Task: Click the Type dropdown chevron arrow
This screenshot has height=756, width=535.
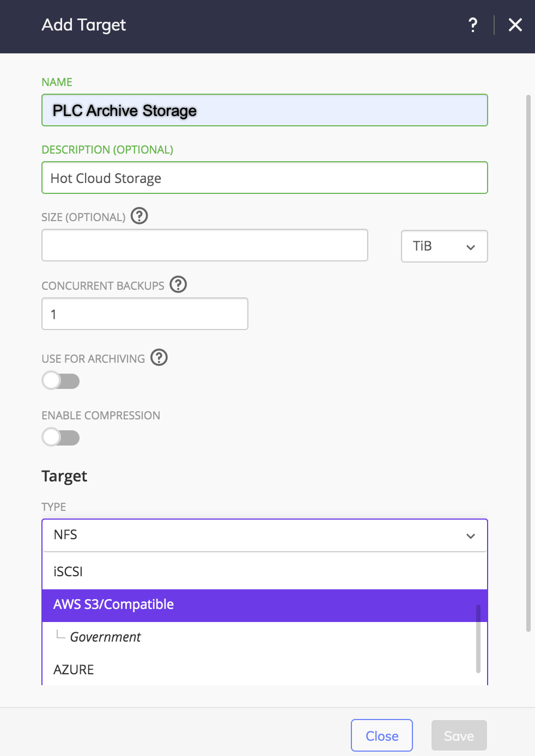Action: pyautogui.click(x=471, y=536)
